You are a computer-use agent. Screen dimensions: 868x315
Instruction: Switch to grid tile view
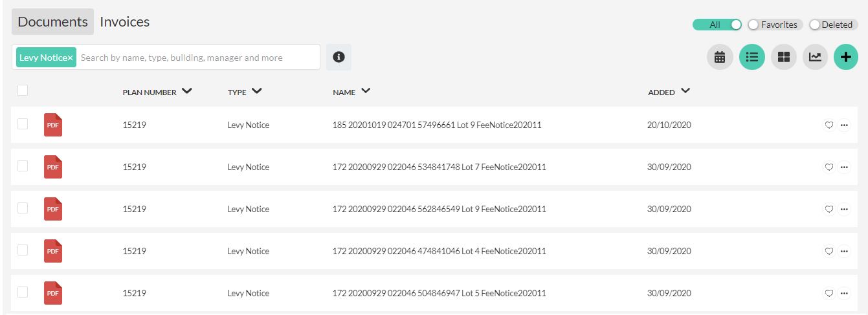click(x=783, y=57)
